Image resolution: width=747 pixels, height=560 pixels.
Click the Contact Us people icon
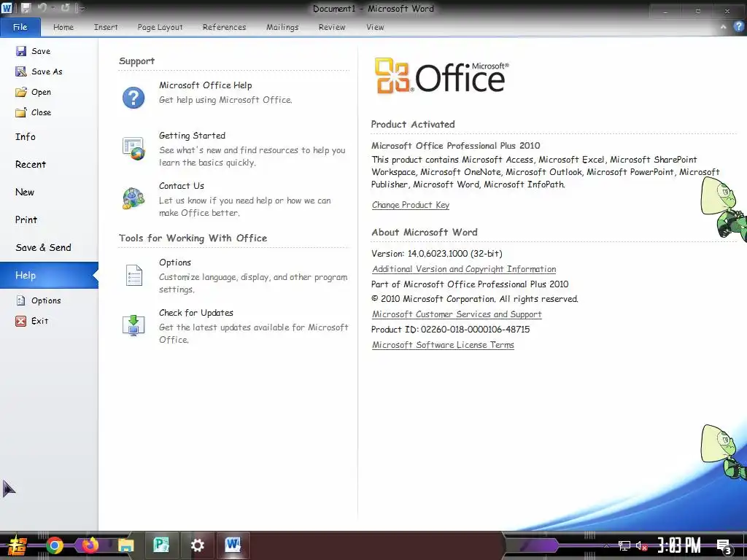[133, 198]
